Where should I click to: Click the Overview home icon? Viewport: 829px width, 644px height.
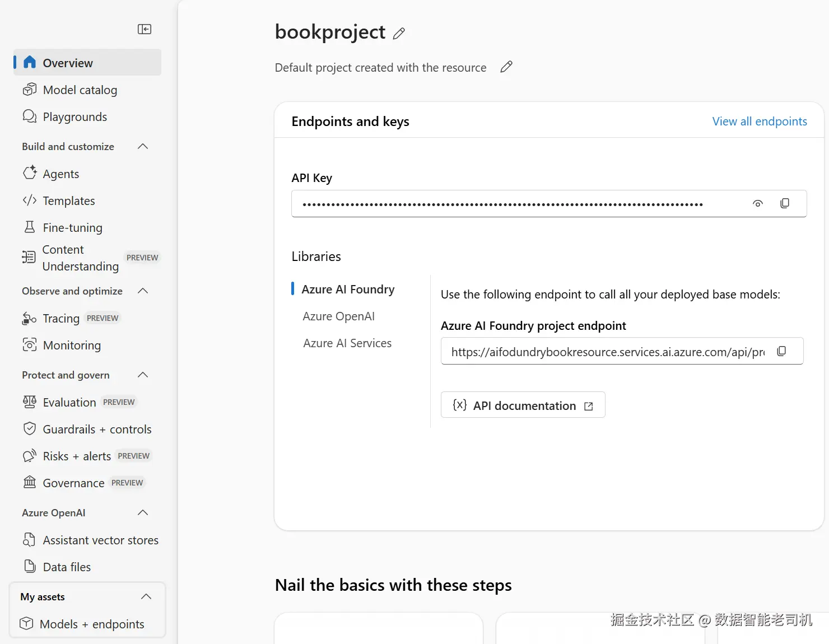pyautogui.click(x=30, y=62)
